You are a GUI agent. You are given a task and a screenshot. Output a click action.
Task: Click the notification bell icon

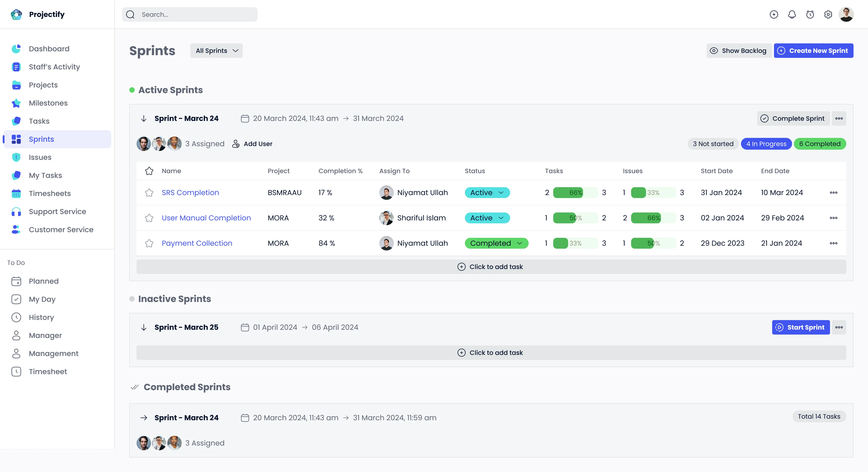792,14
